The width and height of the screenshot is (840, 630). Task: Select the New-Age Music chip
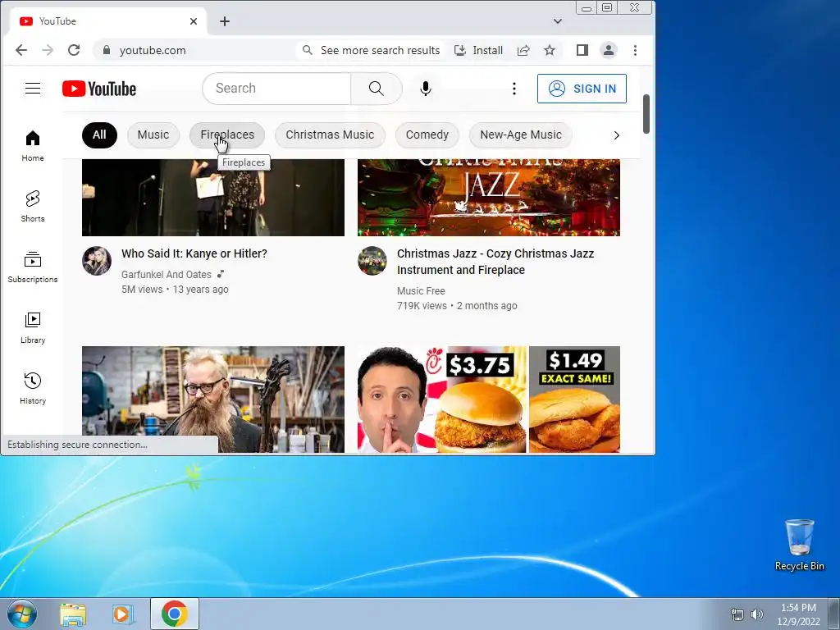coord(521,135)
